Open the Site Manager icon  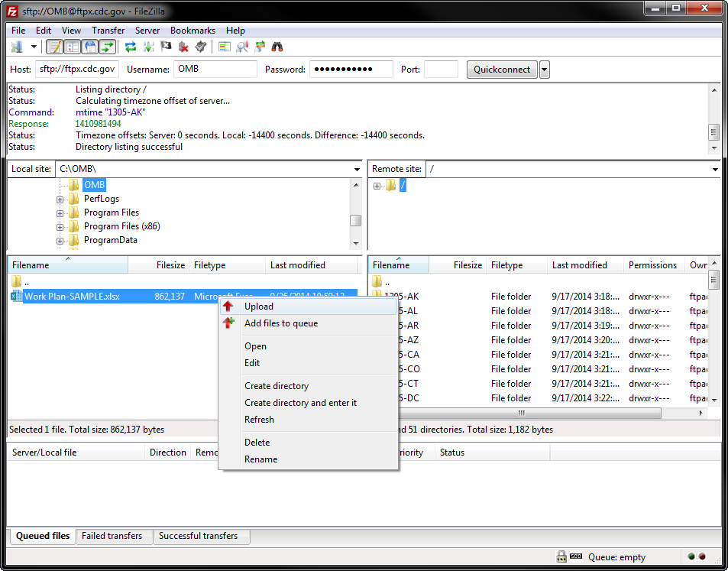coord(17,47)
